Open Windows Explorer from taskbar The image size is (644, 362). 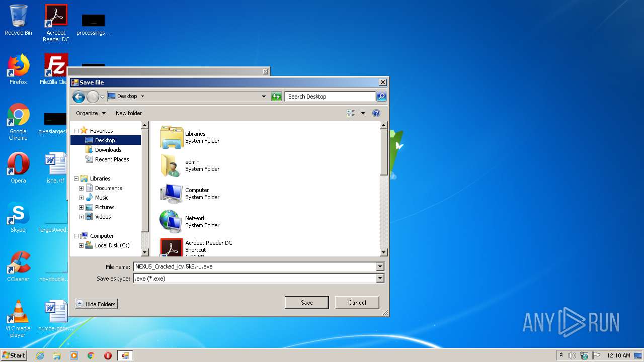tap(57, 355)
